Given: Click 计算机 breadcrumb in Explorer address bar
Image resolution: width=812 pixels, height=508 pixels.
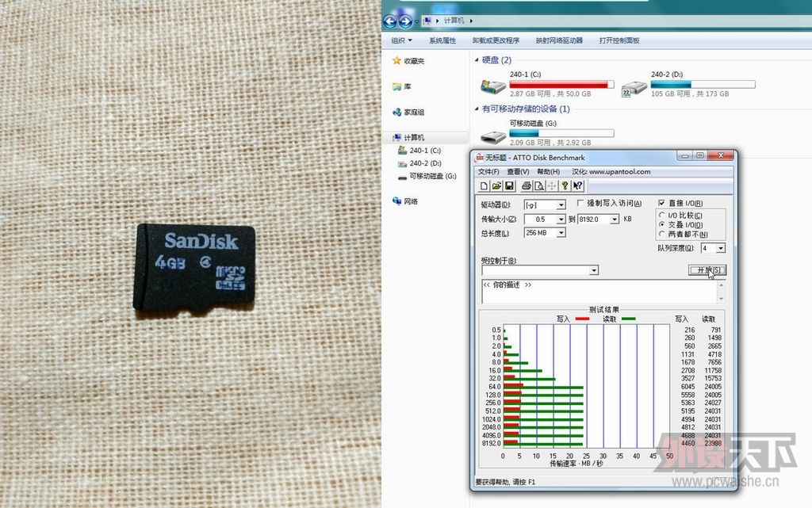Looking at the screenshot, I should click(454, 21).
